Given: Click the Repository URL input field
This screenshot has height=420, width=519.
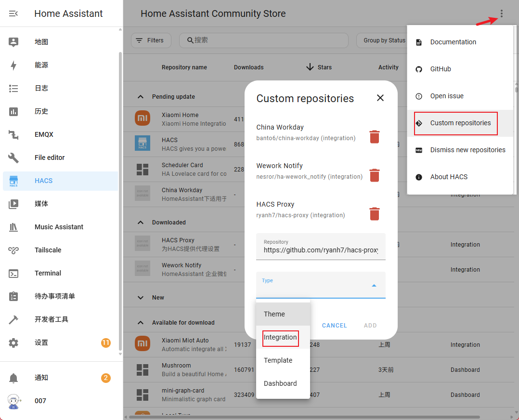Looking at the screenshot, I should click(x=320, y=250).
